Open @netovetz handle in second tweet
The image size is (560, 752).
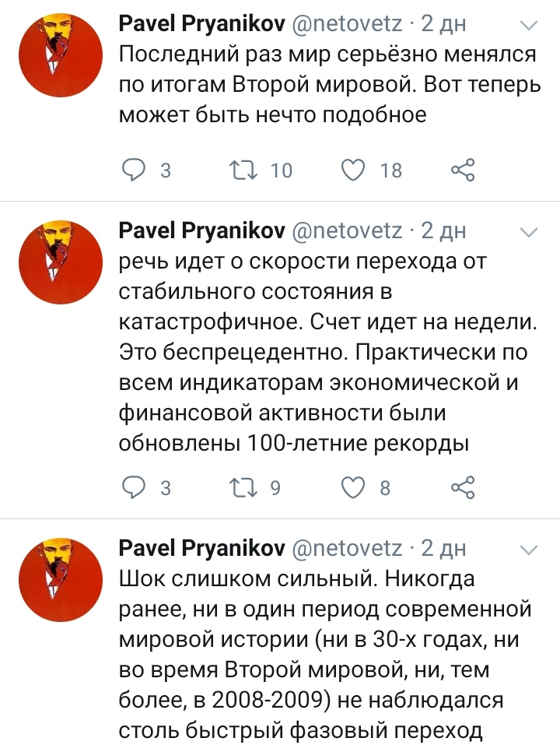[348, 230]
